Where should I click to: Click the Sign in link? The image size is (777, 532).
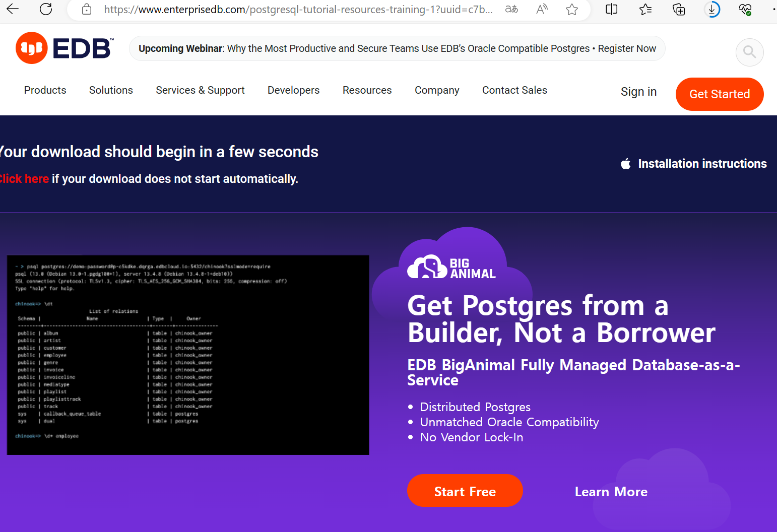(638, 92)
